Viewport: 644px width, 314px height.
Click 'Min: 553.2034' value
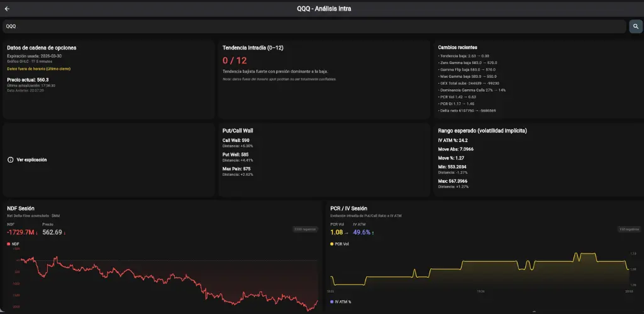coord(452,167)
